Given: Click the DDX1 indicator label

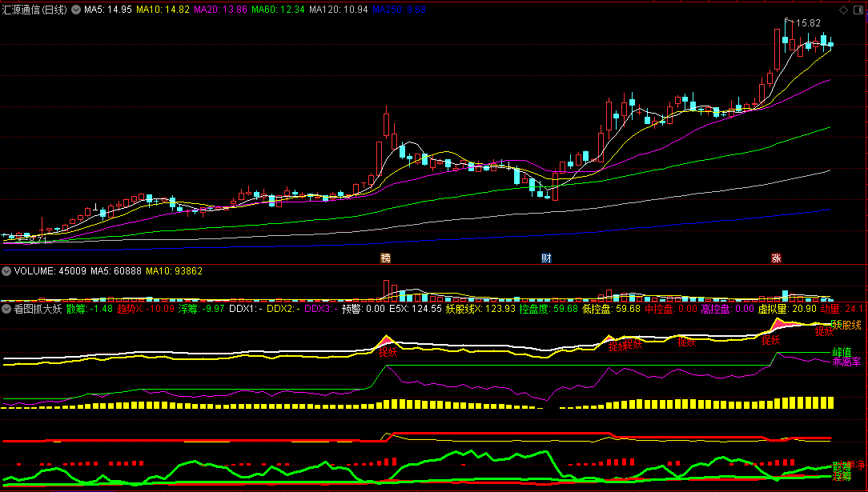Looking at the screenshot, I should tap(246, 309).
